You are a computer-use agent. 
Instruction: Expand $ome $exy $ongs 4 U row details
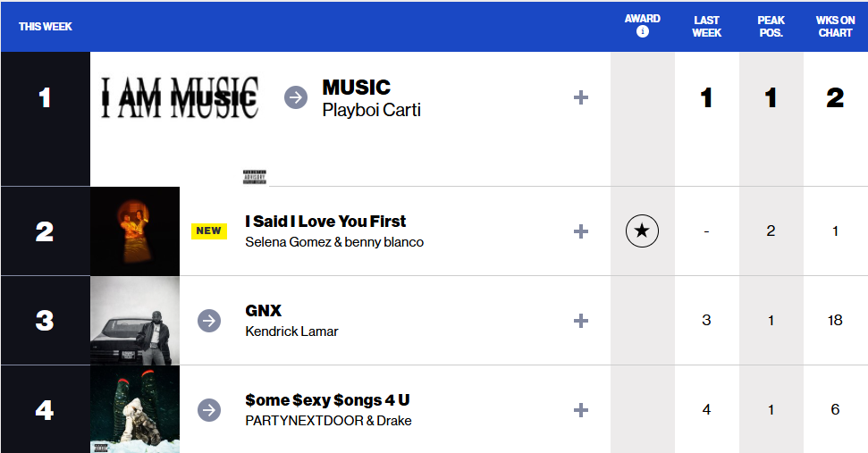pyautogui.click(x=581, y=410)
